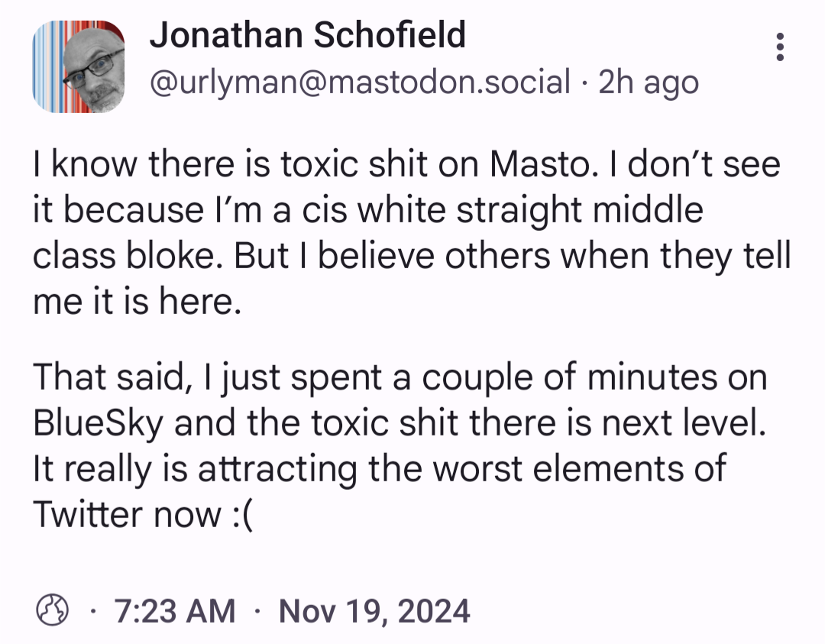Image resolution: width=825 pixels, height=644 pixels.
Task: Open Jonathan Schofield's profile avatar
Action: click(x=78, y=67)
